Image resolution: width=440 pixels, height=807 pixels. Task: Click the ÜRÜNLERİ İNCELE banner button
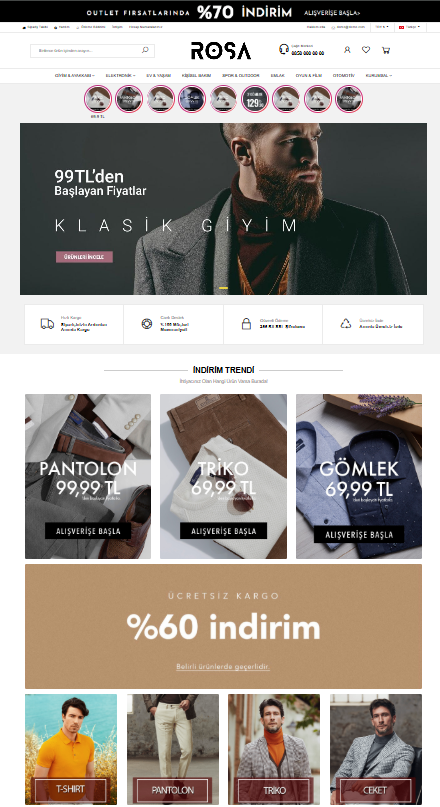tap(84, 257)
